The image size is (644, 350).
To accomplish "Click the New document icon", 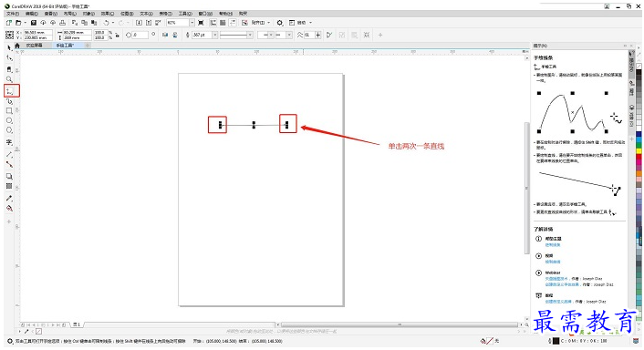I will pyautogui.click(x=9, y=23).
